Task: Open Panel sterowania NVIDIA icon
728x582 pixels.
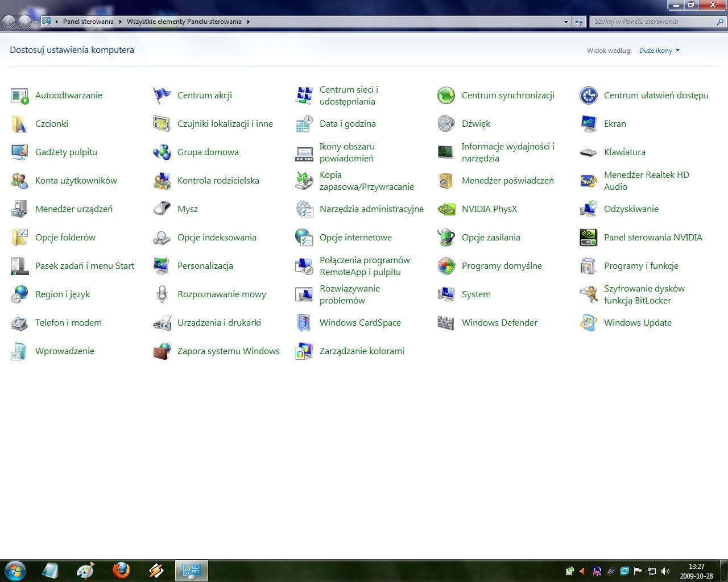Action: tap(589, 238)
